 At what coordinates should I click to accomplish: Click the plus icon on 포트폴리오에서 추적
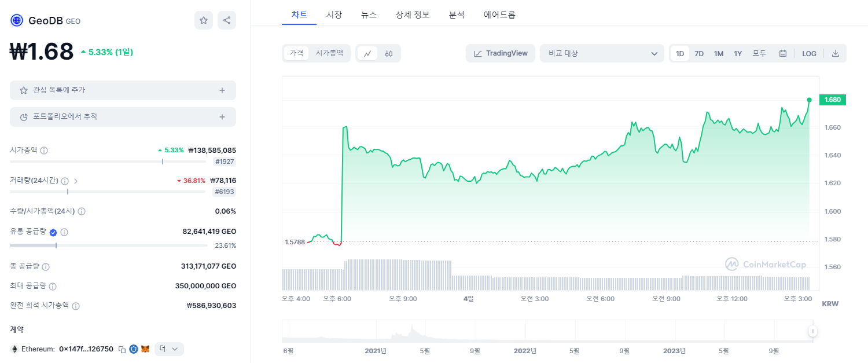click(x=222, y=117)
